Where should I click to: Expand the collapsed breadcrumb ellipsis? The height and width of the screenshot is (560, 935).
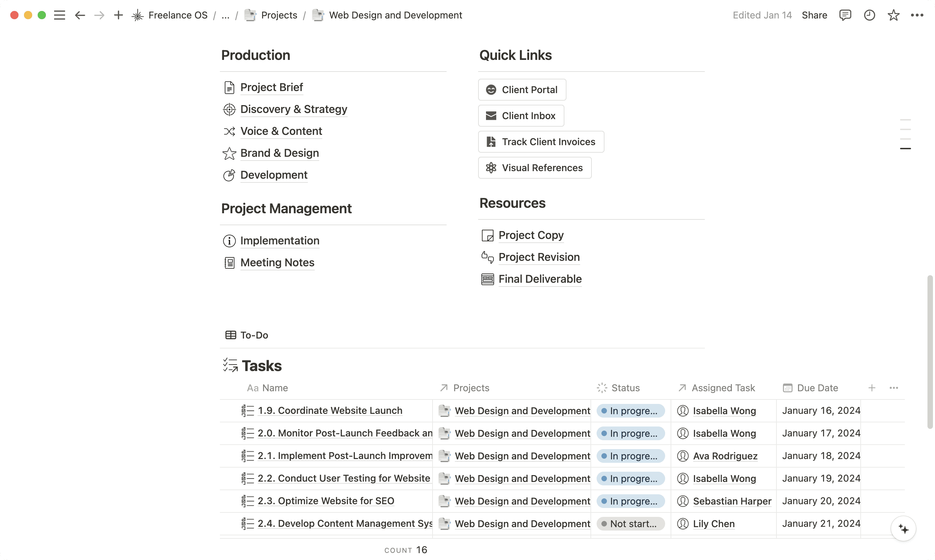[225, 15]
